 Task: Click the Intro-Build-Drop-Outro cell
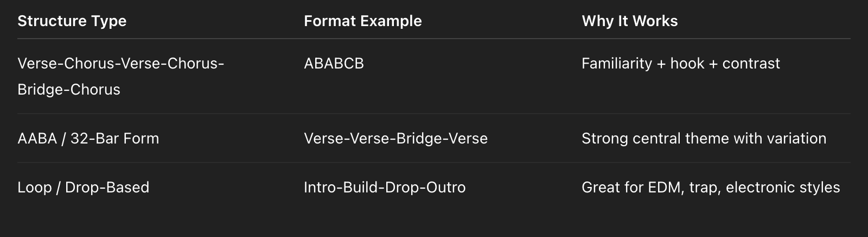(385, 188)
